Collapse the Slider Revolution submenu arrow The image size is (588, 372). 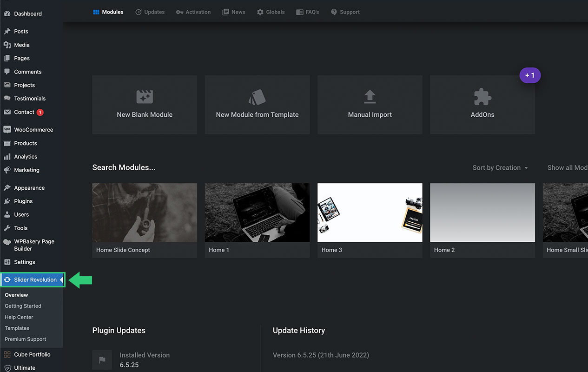(61, 280)
